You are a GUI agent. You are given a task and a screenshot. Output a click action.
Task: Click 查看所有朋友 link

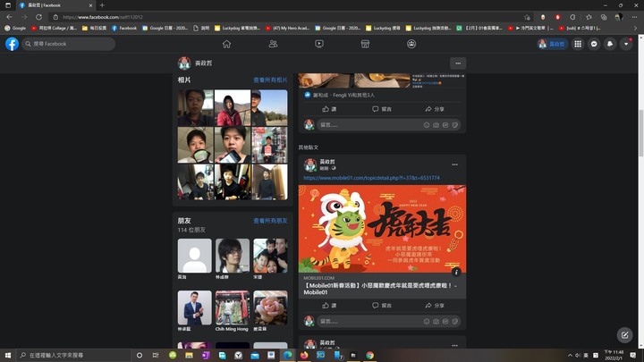(270, 221)
